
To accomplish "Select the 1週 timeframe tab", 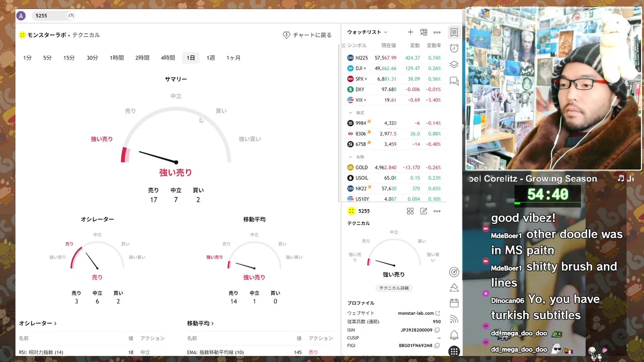I will pyautogui.click(x=211, y=58).
